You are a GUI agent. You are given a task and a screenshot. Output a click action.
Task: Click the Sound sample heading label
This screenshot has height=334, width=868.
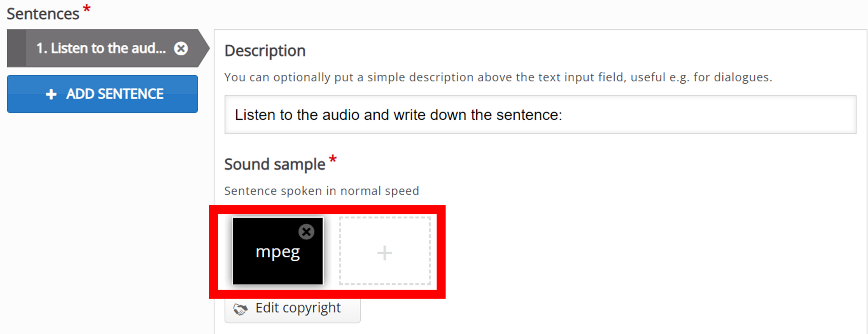click(x=275, y=164)
